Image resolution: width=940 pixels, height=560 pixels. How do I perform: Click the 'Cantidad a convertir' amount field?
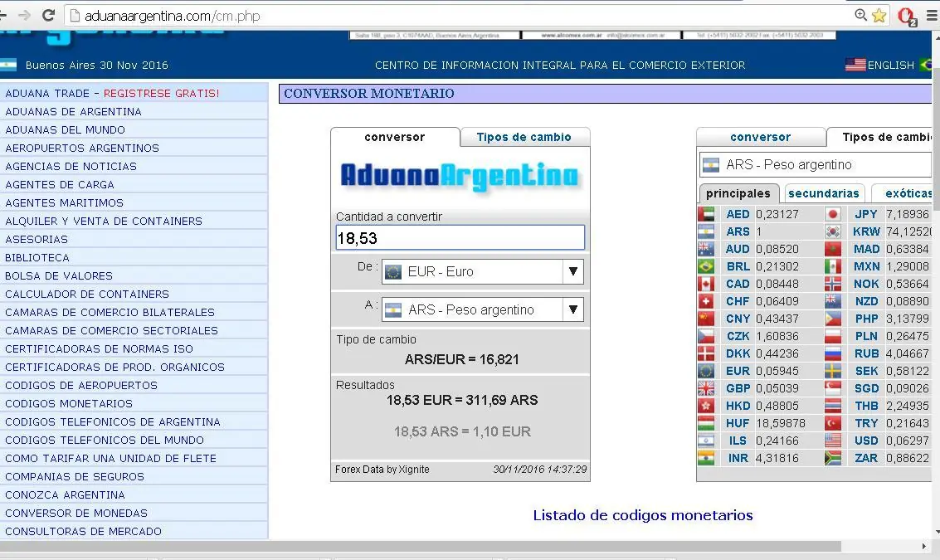click(460, 238)
